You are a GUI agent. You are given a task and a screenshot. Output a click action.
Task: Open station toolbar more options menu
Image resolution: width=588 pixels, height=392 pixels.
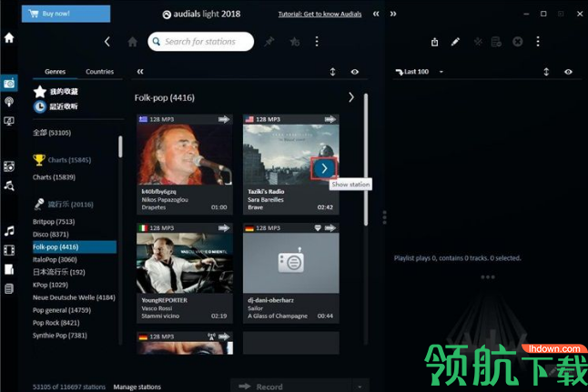[x=317, y=42]
